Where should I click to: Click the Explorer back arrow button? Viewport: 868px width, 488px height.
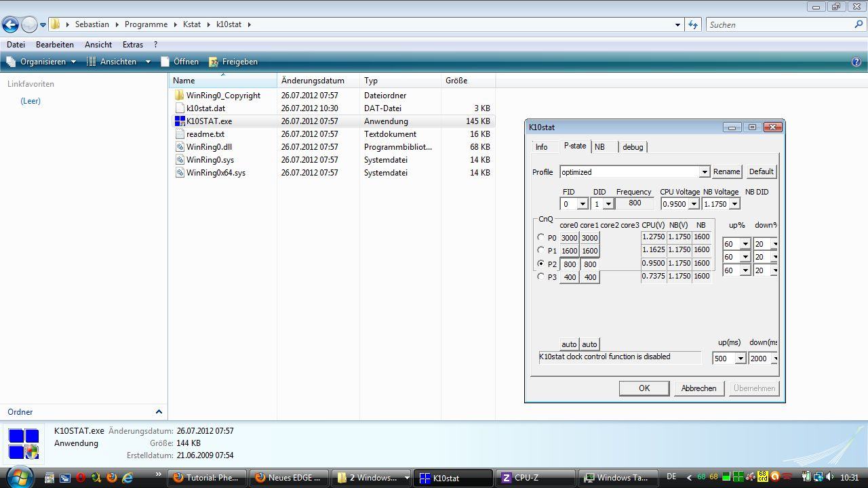click(x=10, y=24)
